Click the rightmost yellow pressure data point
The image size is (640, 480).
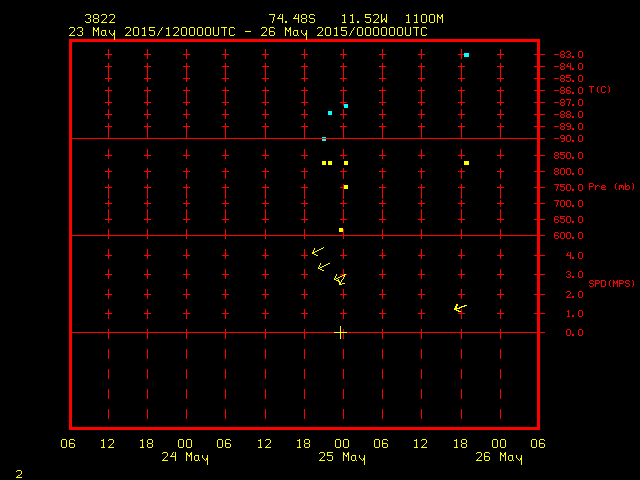click(x=466, y=163)
